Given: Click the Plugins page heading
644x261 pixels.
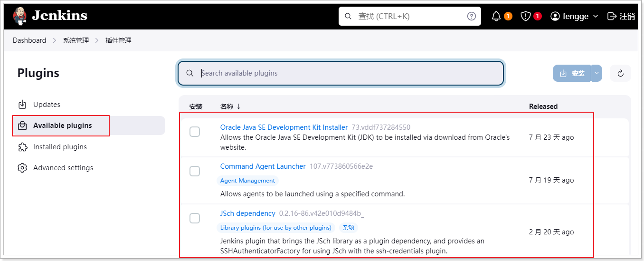Looking at the screenshot, I should tap(38, 73).
